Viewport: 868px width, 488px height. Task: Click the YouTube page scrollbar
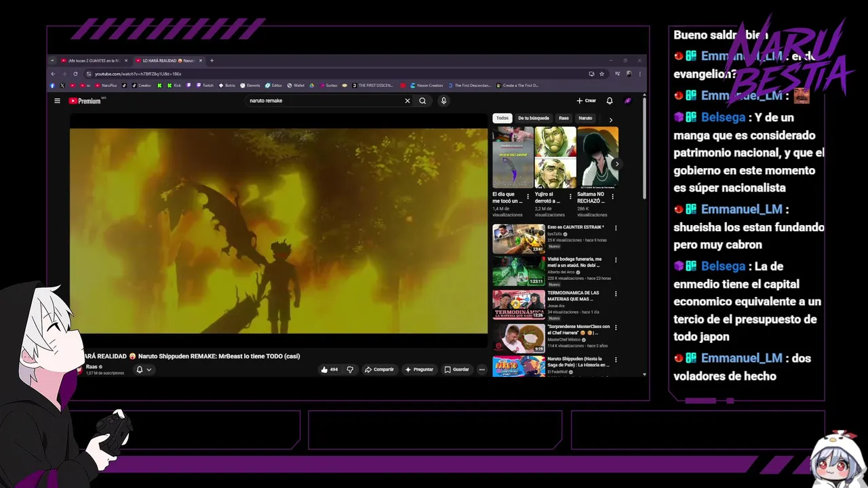pos(644,149)
